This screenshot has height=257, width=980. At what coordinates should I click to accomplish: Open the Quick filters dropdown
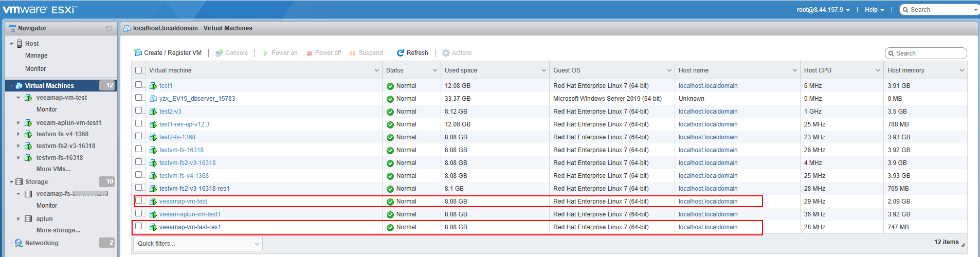(x=198, y=244)
